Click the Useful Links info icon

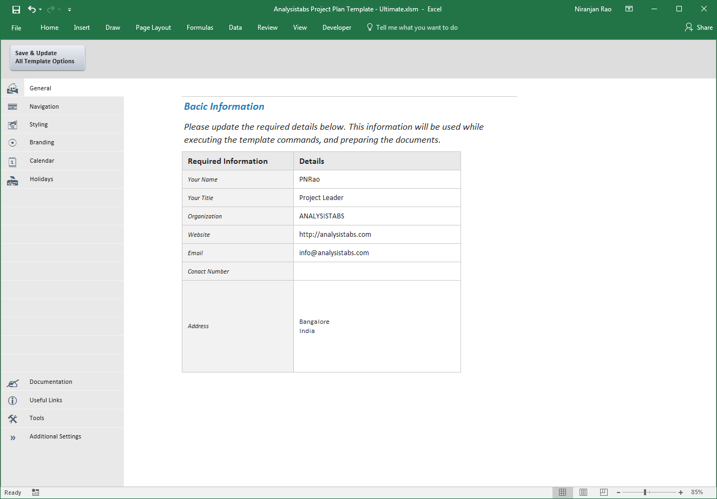(x=12, y=400)
